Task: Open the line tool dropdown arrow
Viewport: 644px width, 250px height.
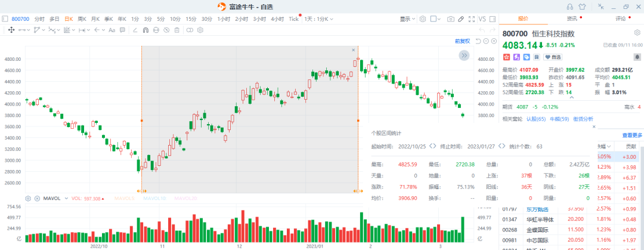Action: click(x=29, y=30)
